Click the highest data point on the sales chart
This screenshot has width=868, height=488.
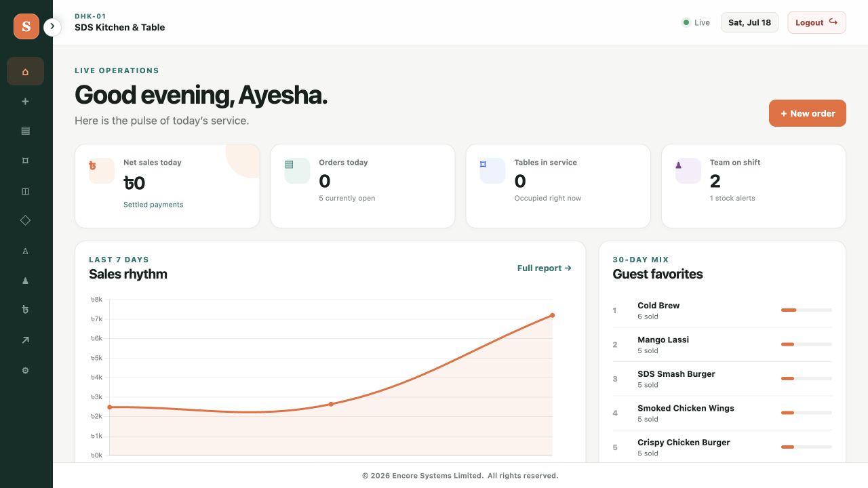click(x=552, y=315)
